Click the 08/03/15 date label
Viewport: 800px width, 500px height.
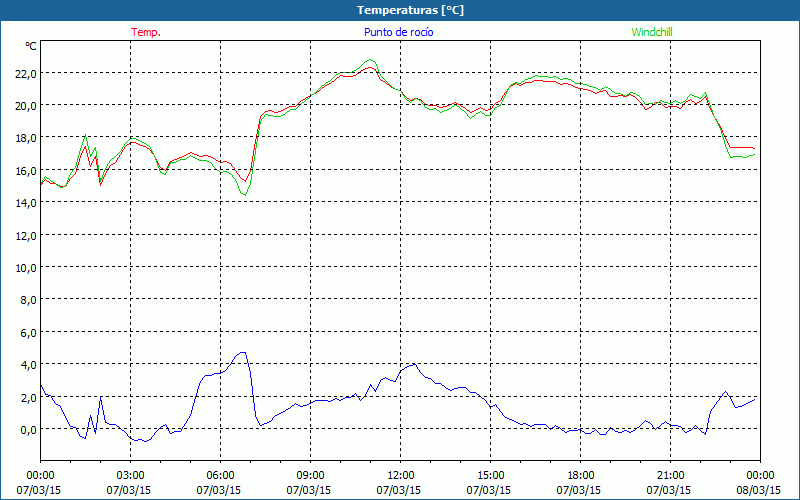[758, 490]
